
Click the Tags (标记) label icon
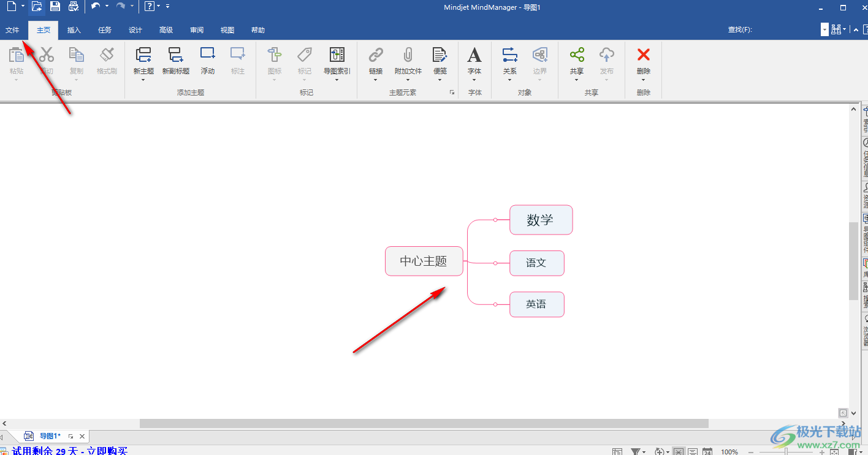pos(305,55)
